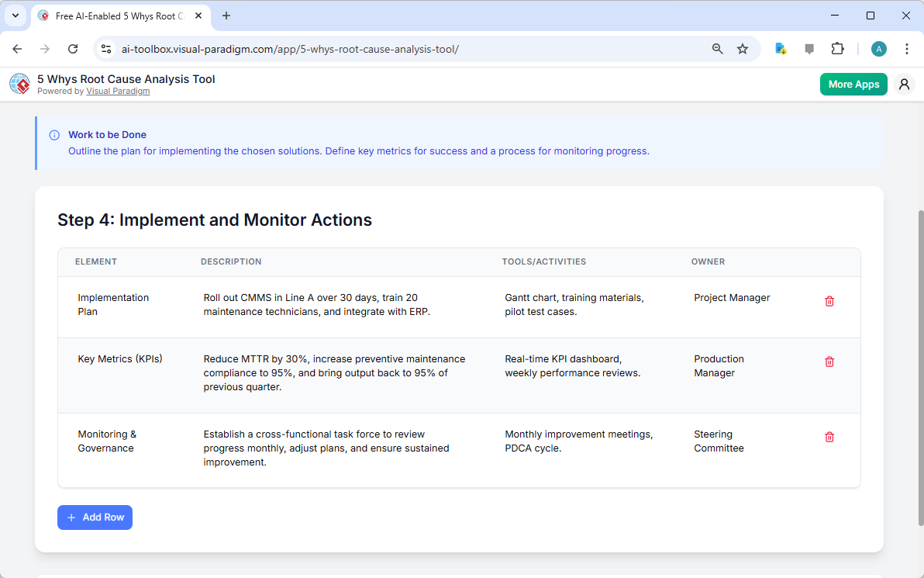924x578 pixels.
Task: Reload the current page
Action: click(73, 48)
